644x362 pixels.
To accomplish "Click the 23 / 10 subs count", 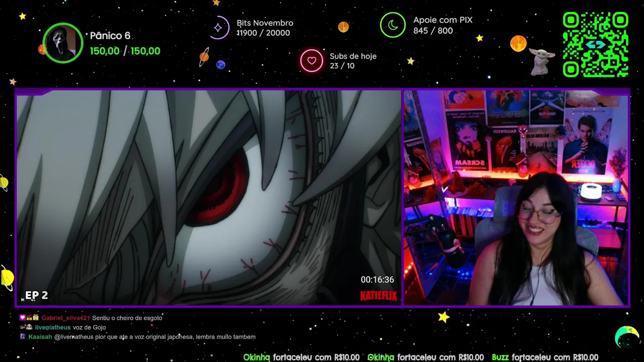I will click(342, 66).
